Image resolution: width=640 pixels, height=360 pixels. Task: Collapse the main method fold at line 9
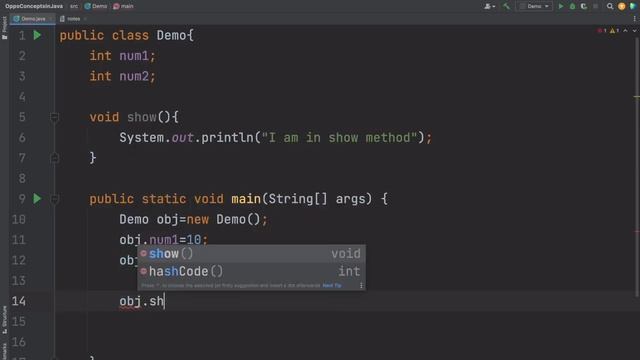(54, 199)
